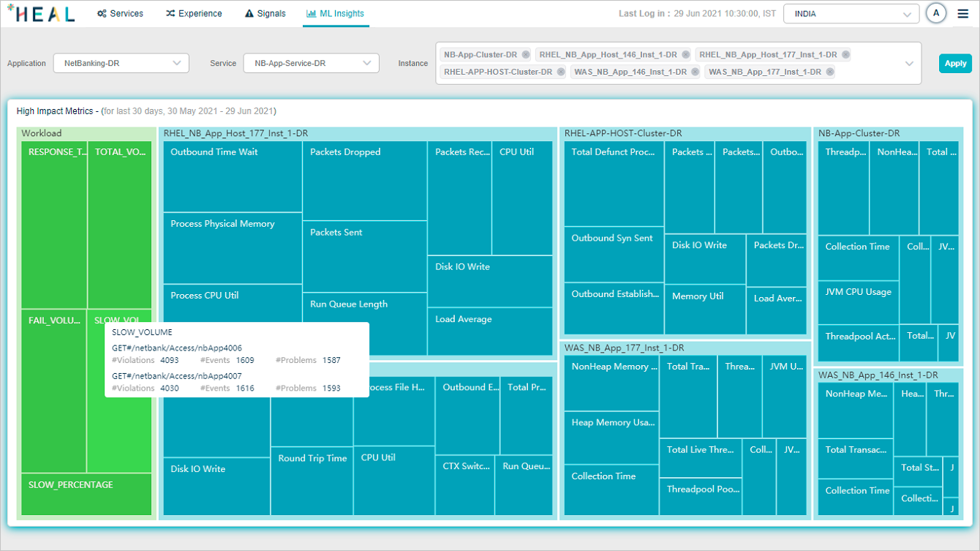The height and width of the screenshot is (551, 980).
Task: Click the HEAL logo
Action: pos(41,13)
